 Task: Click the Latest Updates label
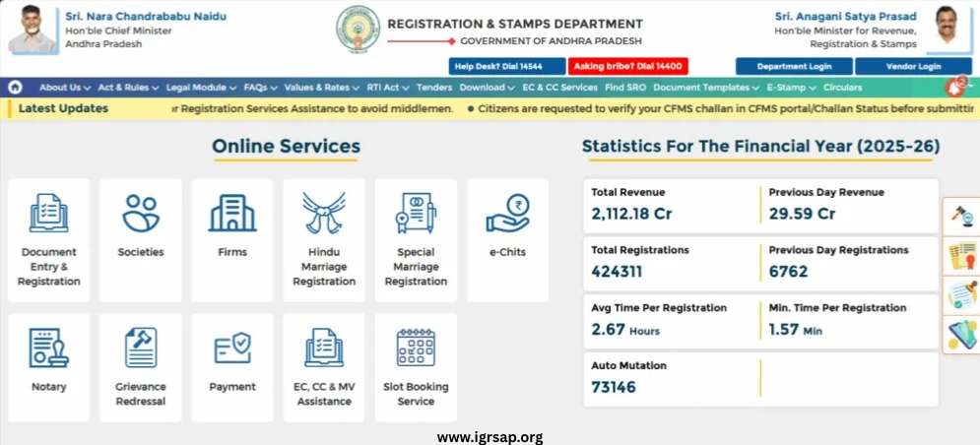pos(63,108)
